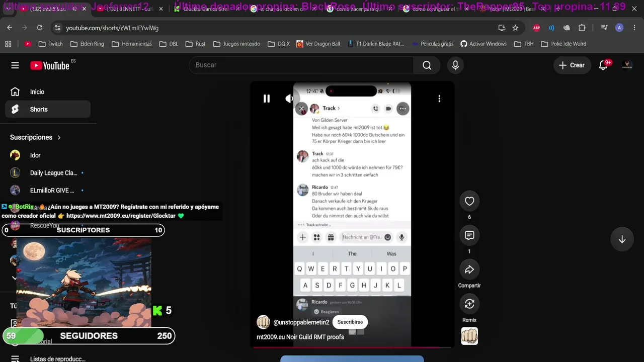Switch to the BENNETT browser tab
644x362 pixels.
130,9
